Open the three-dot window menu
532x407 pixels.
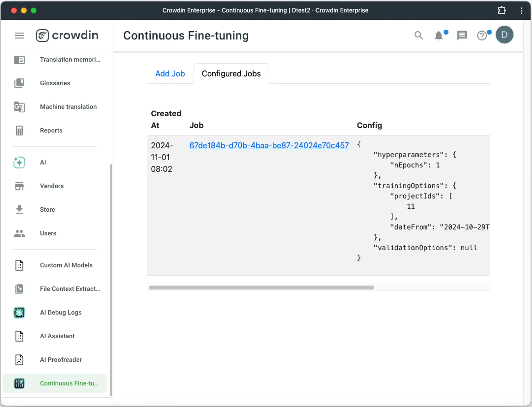521,11
